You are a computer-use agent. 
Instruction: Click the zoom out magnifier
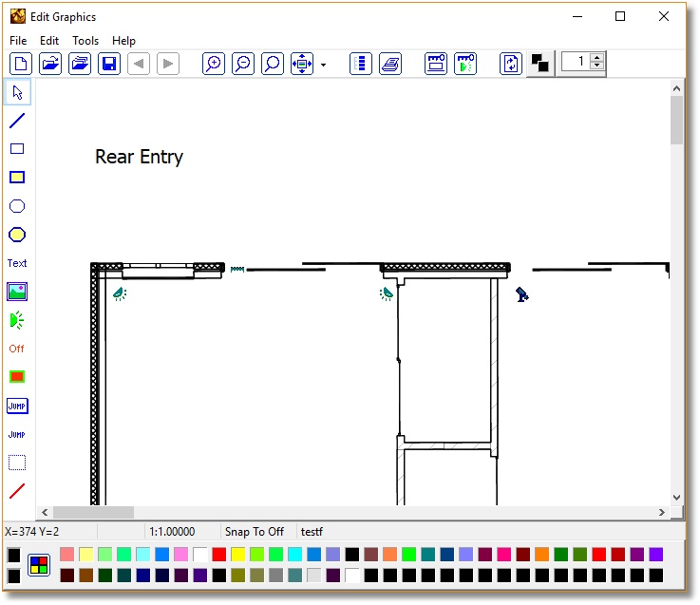point(243,64)
